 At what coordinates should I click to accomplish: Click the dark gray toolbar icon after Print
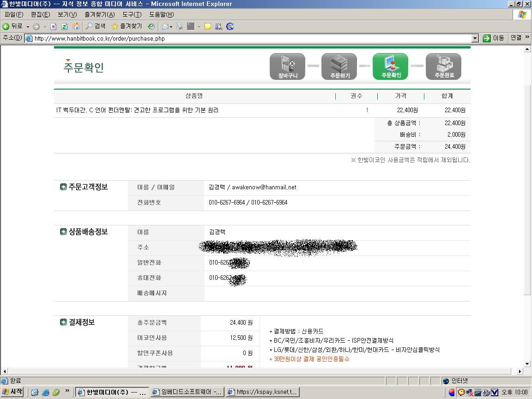pos(191,26)
